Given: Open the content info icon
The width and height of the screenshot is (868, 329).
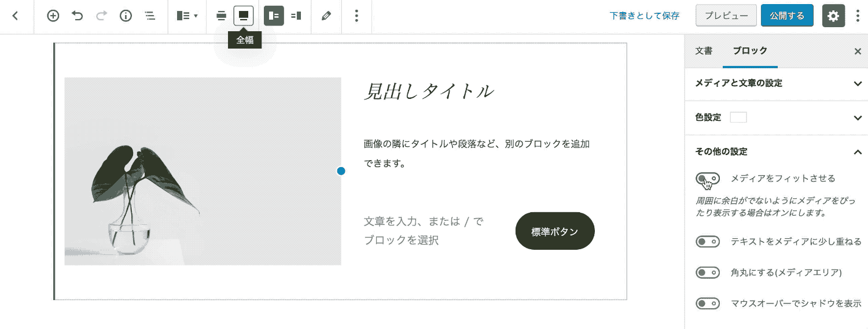Looking at the screenshot, I should (126, 16).
